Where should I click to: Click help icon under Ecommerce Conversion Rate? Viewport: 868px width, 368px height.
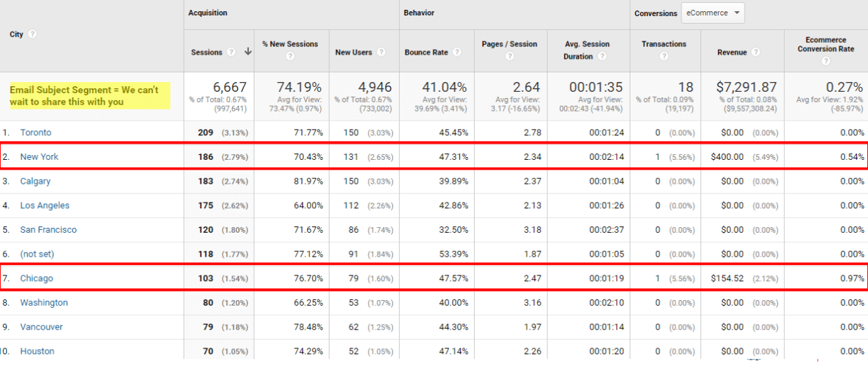(826, 62)
